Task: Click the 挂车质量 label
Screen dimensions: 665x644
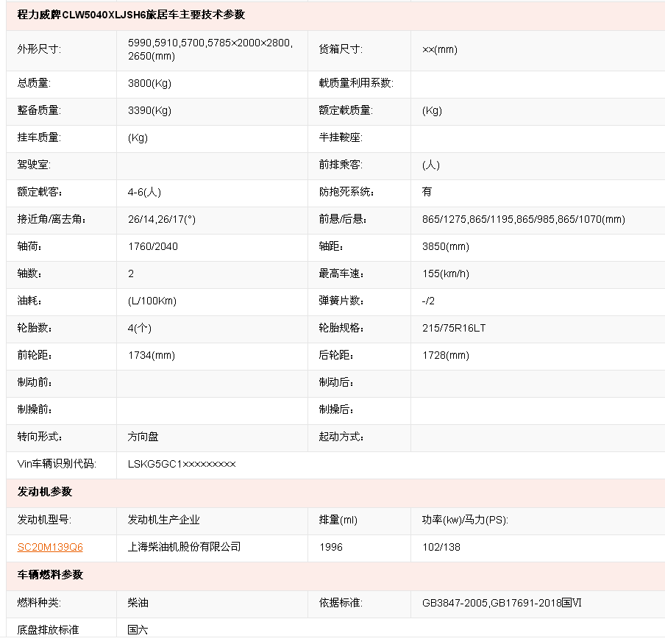Action: 39,137
